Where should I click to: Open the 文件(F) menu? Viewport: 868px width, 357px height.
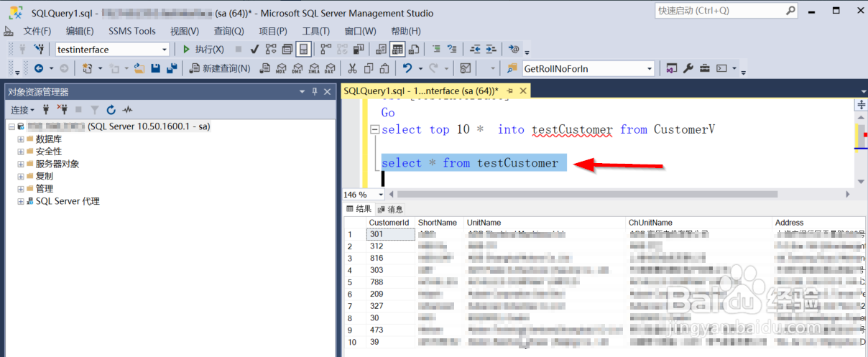37,31
